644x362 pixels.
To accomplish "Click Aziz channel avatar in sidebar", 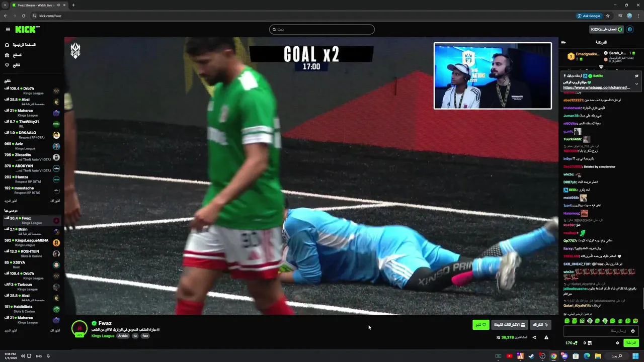I will click(x=56, y=146).
